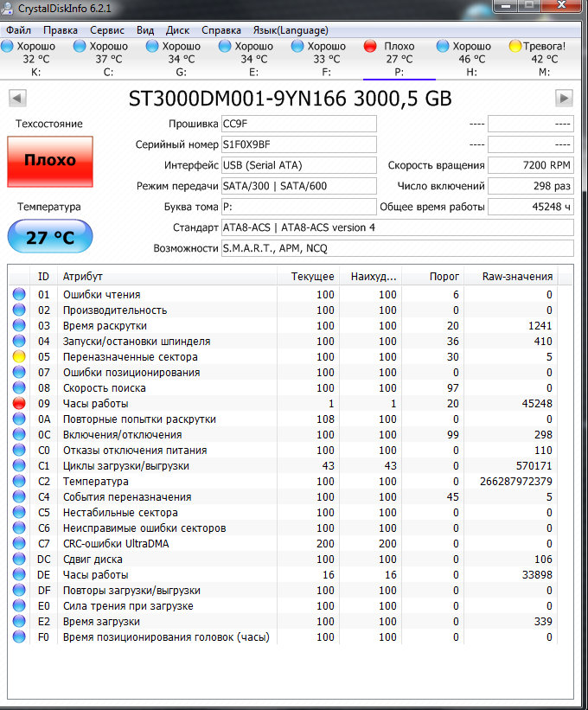Image resolution: width=588 pixels, height=710 pixels.
Task: Click raw value 266287972379
Action: pos(516,482)
